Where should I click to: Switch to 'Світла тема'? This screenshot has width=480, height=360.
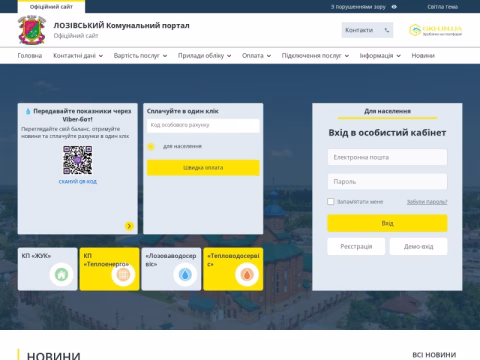click(x=443, y=7)
